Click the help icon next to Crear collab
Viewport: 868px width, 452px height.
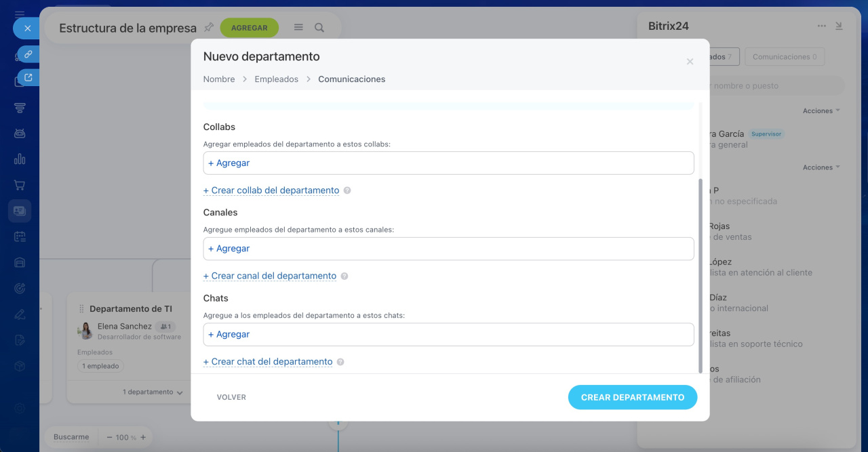347,190
